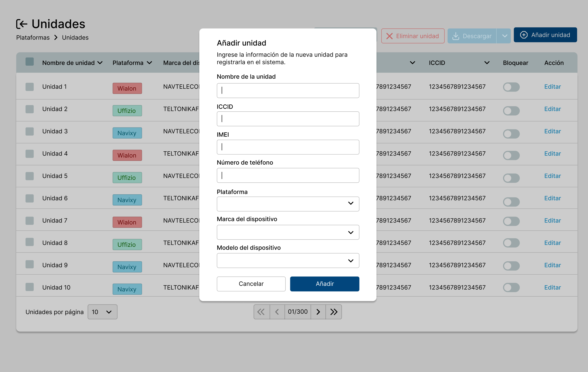Sort by the ICCID column header
This screenshot has height=372, width=588.
(x=437, y=63)
